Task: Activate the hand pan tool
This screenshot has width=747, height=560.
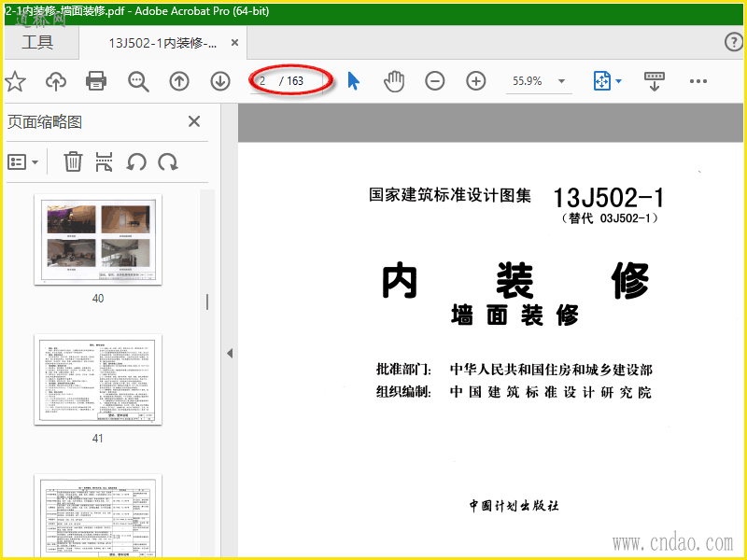Action: [394, 81]
